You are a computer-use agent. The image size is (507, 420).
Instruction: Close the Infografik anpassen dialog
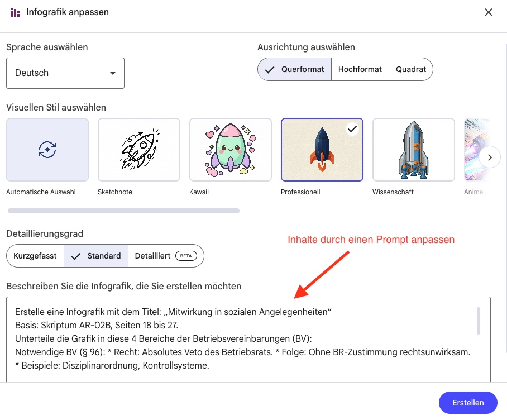pyautogui.click(x=489, y=12)
